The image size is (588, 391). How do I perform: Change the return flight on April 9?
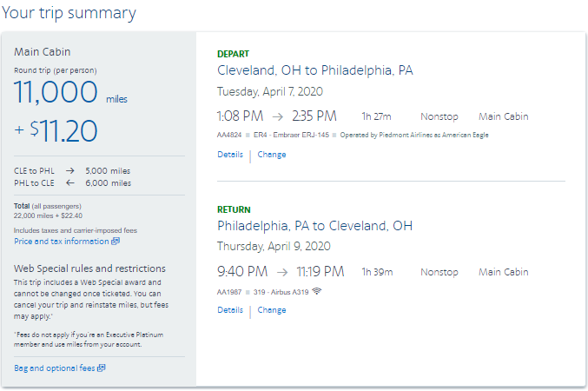(x=272, y=310)
